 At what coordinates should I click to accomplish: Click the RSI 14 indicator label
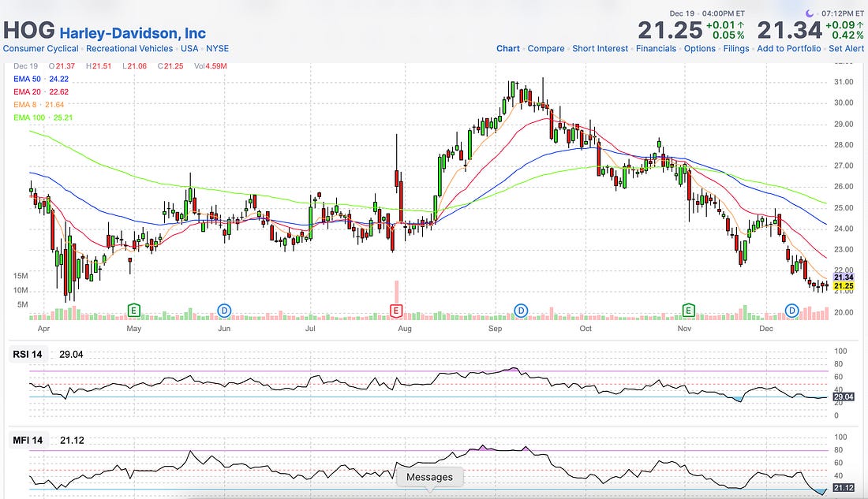coord(28,354)
